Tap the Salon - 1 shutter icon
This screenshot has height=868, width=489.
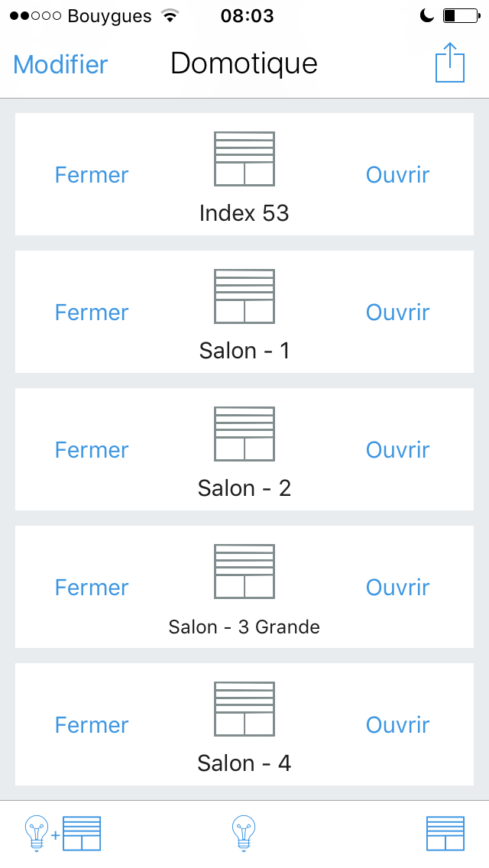coord(244,296)
